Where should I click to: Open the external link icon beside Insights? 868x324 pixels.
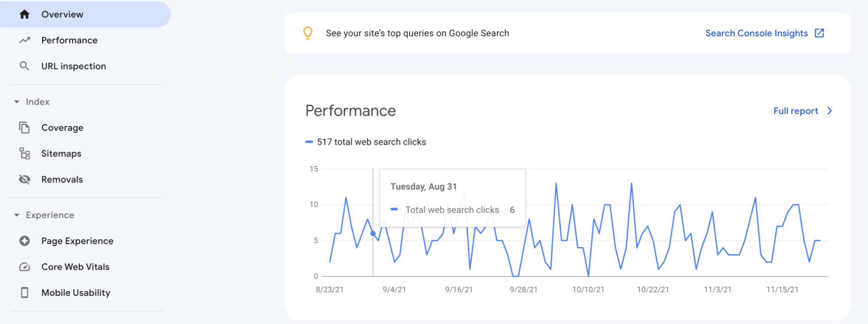pyautogui.click(x=819, y=33)
